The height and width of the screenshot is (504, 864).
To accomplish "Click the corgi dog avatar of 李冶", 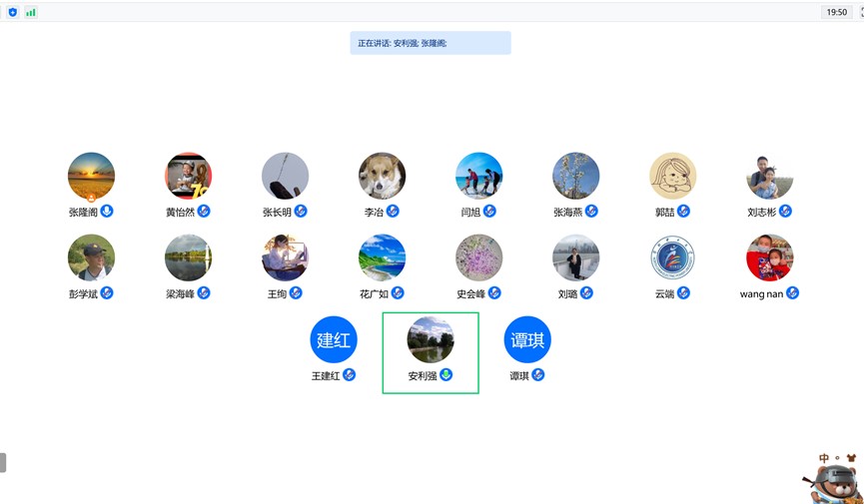I will tap(382, 176).
